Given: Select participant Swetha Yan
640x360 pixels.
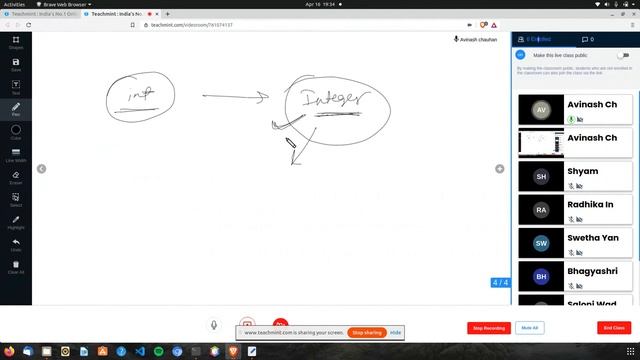Looking at the screenshot, I should 576,243.
